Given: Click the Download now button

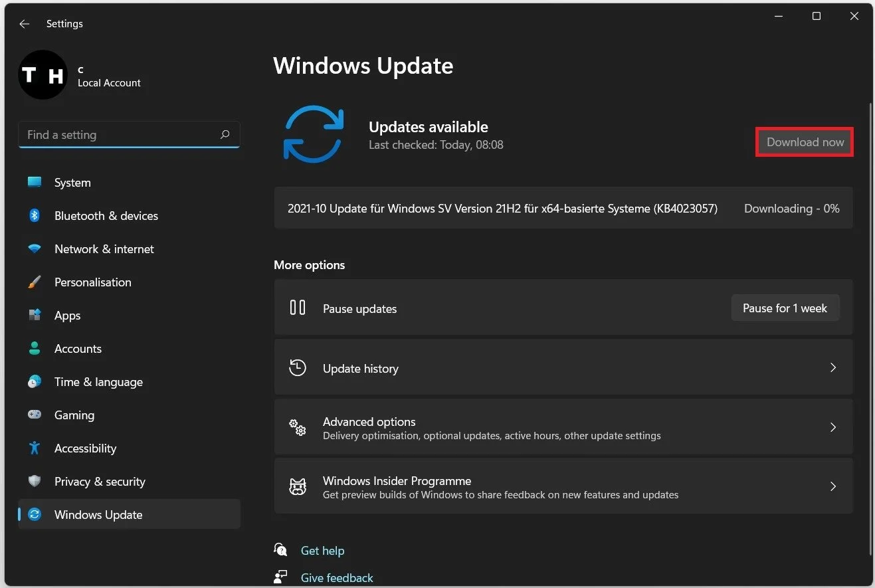Looking at the screenshot, I should pos(805,142).
